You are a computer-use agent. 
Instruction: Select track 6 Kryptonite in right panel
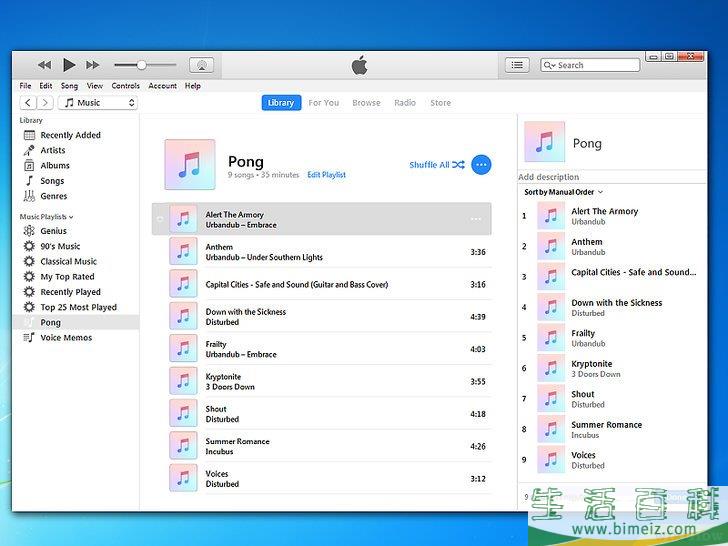pyautogui.click(x=612, y=368)
